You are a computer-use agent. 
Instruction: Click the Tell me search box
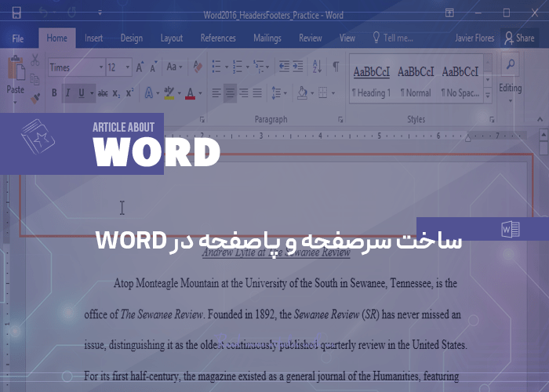[x=393, y=38]
